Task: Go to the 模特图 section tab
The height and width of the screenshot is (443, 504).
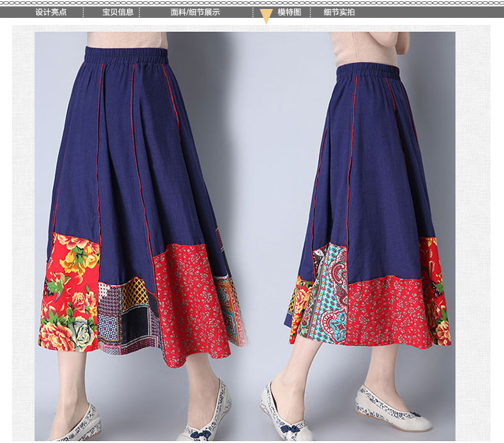Action: pyautogui.click(x=289, y=12)
